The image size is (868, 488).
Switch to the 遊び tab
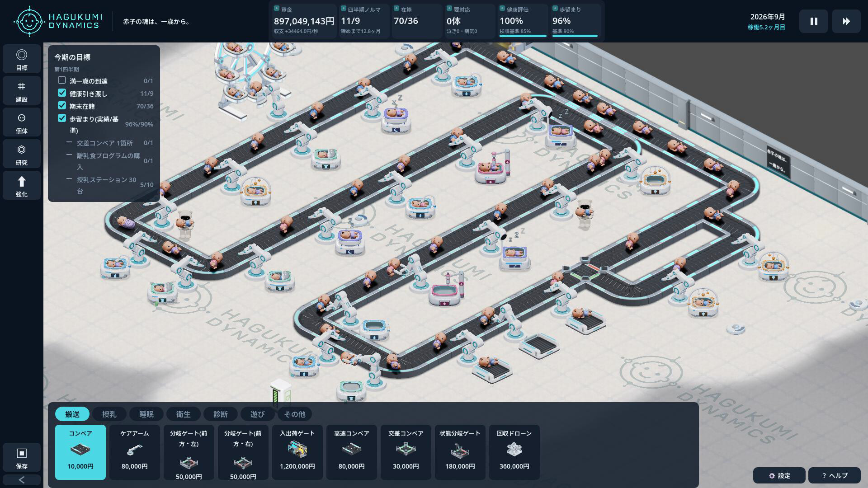(x=258, y=414)
